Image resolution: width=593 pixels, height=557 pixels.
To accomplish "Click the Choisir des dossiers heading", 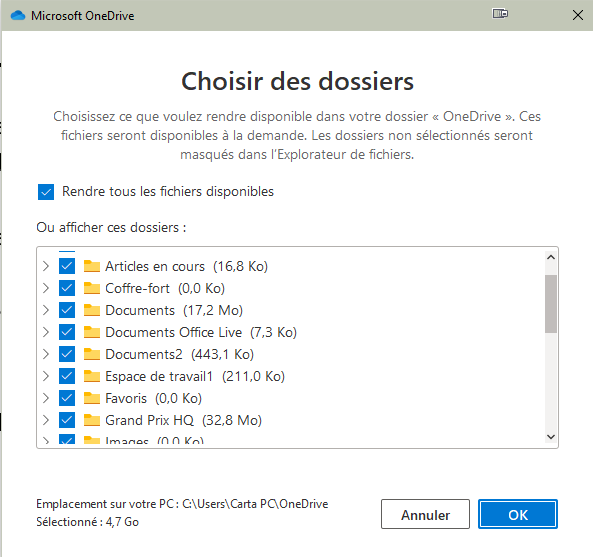I will point(297,81).
